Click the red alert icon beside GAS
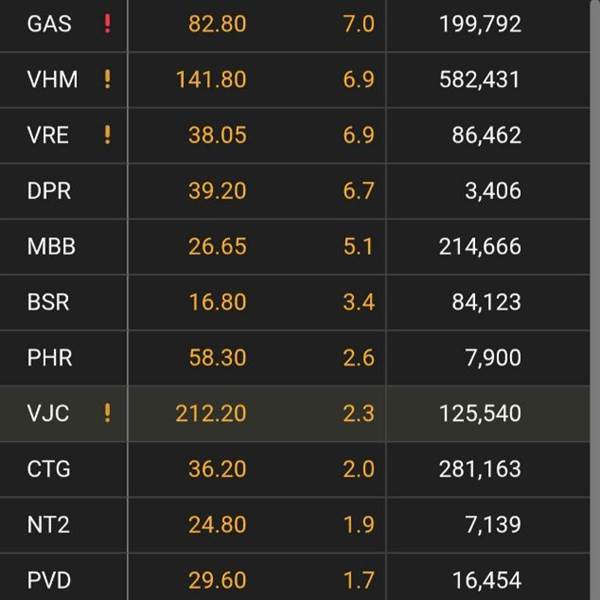 pos(108,24)
